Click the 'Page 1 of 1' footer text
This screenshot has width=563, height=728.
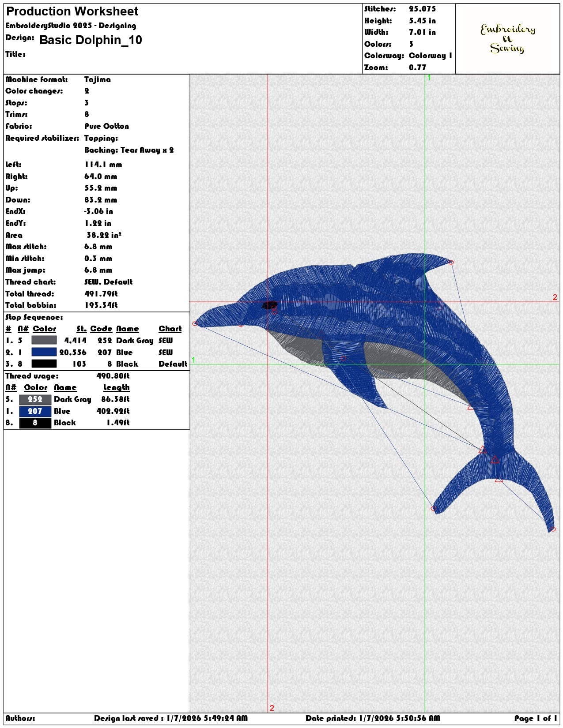pyautogui.click(x=536, y=718)
